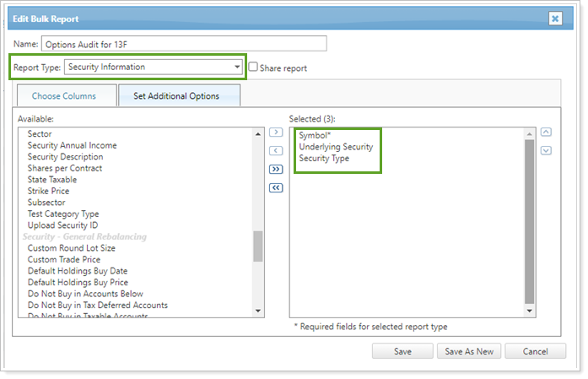Close the Edit Bulk Report dialog
The width and height of the screenshot is (588, 379).
[x=554, y=18]
